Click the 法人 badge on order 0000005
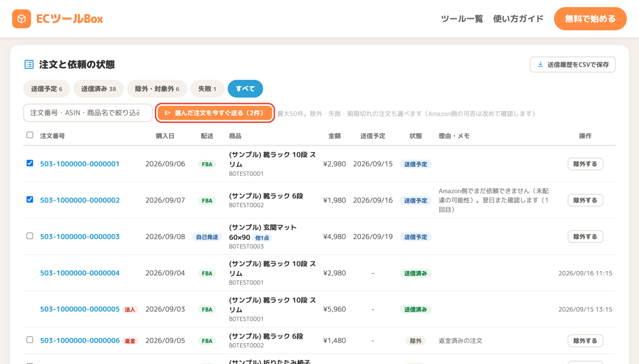 pyautogui.click(x=130, y=310)
